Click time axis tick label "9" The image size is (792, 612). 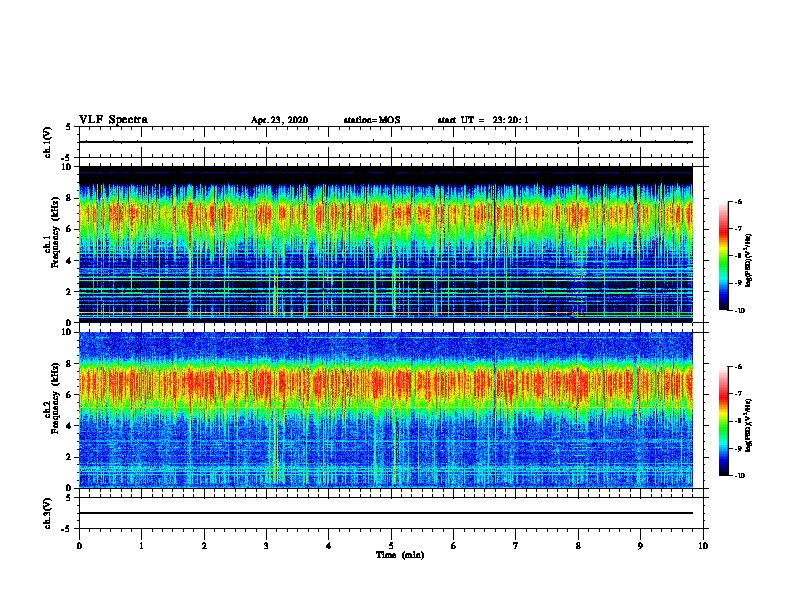point(640,546)
